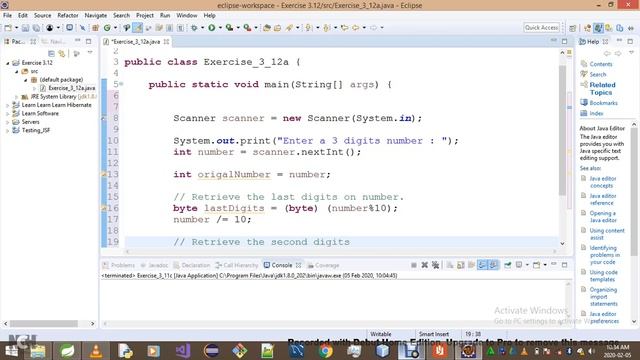Select the highlighted Java perspective icon
Viewport: 640px width, 360px height.
pyautogui.click(x=598, y=28)
